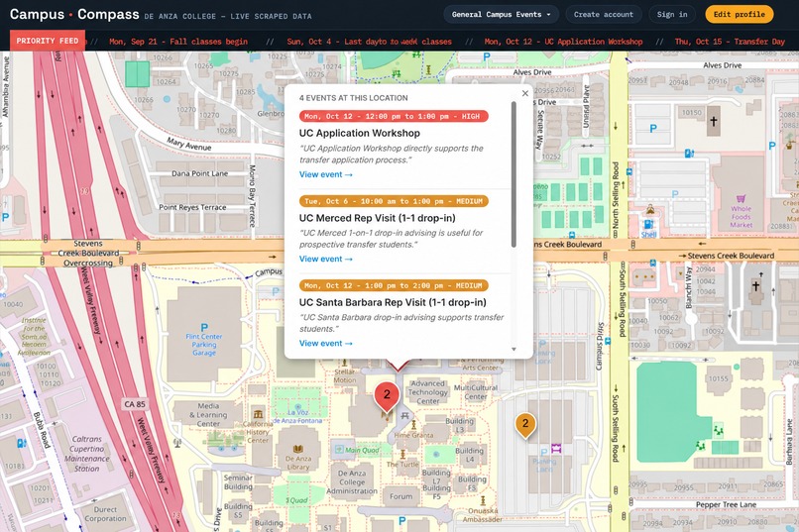Select the PRIORITY FEED label

(48, 41)
